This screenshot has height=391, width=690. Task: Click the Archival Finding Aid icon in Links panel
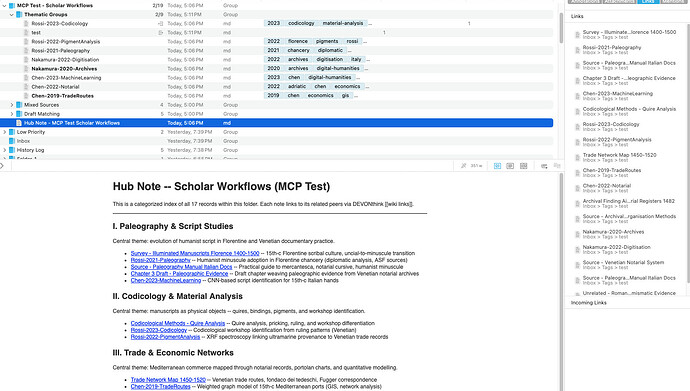577,204
